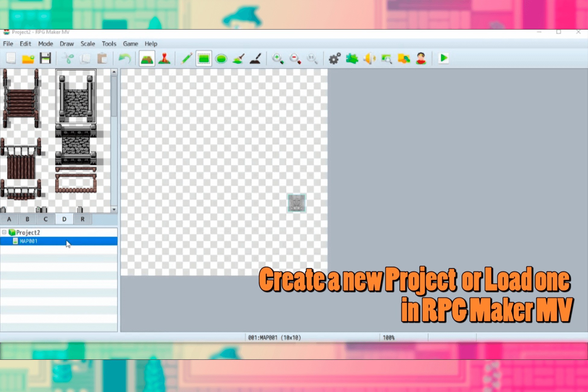
Task: Select the Ellipse drawing tool
Action: click(x=221, y=58)
